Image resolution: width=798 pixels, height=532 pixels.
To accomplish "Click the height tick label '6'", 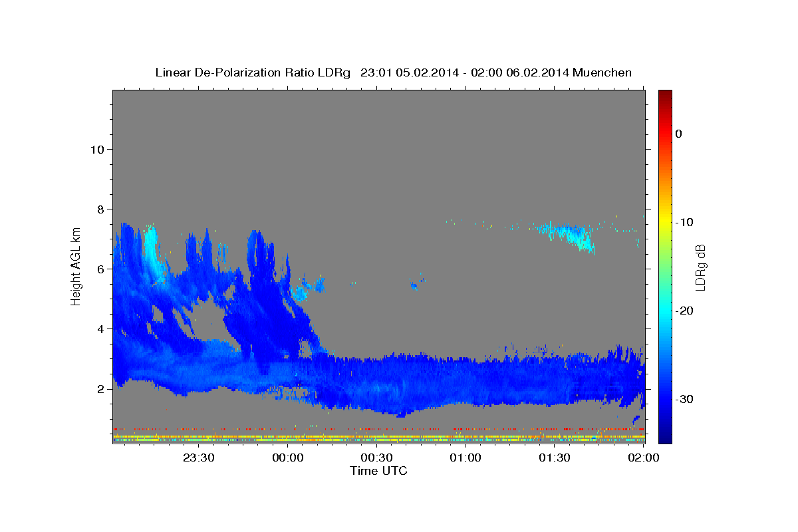I will coord(101,269).
